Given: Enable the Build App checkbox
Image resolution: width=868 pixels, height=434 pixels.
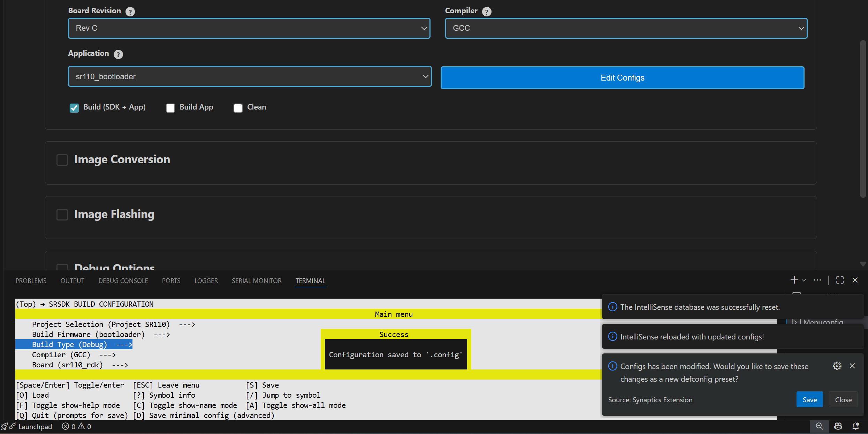Looking at the screenshot, I should point(170,108).
